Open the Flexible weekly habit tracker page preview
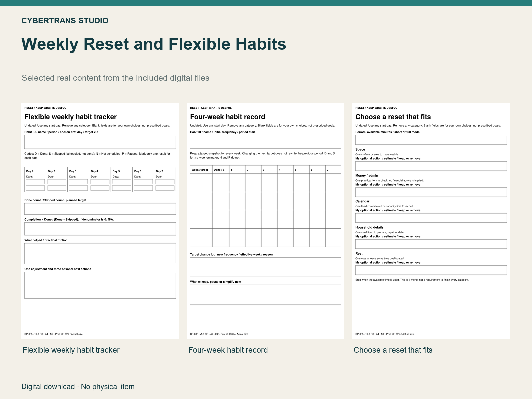 (100, 221)
